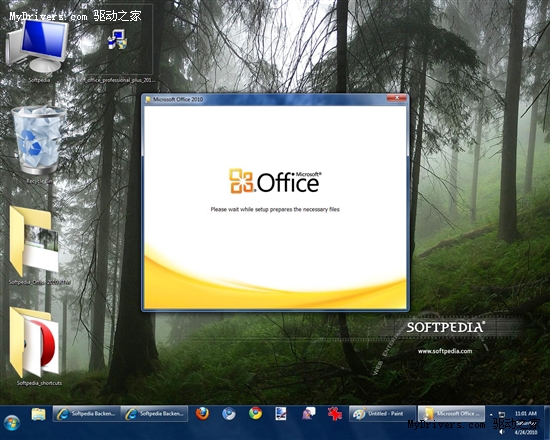Select the Softpedia computer desktop icon
The height and width of the screenshot is (440, 550).
[x=39, y=51]
